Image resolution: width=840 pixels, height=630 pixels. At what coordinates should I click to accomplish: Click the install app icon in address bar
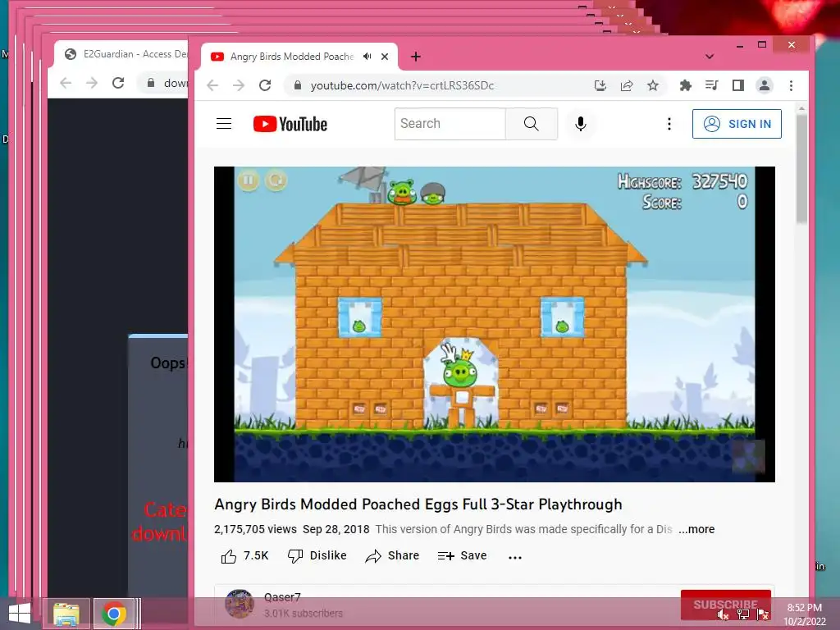(600, 85)
